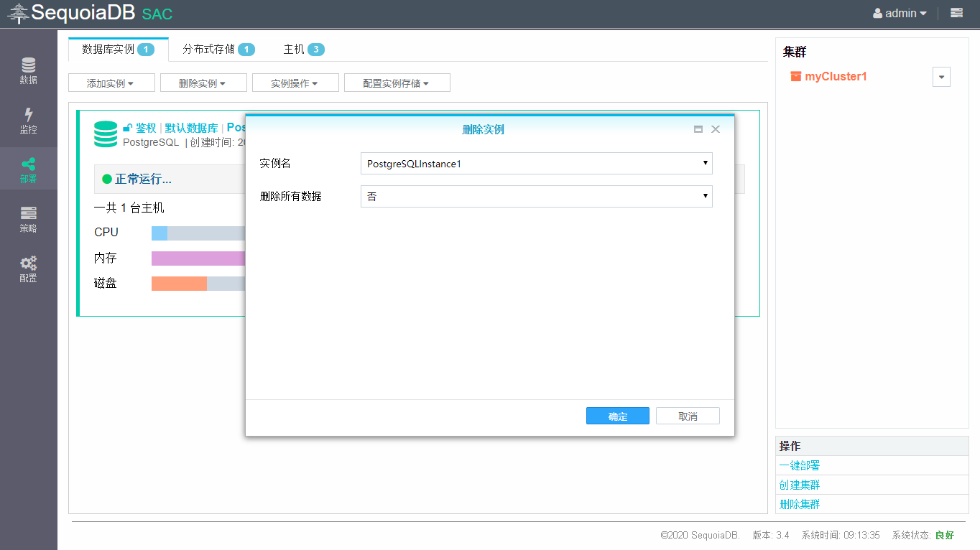Open the 数据 (Data) sidebar icon
The height and width of the screenshot is (550, 980).
coord(28,70)
